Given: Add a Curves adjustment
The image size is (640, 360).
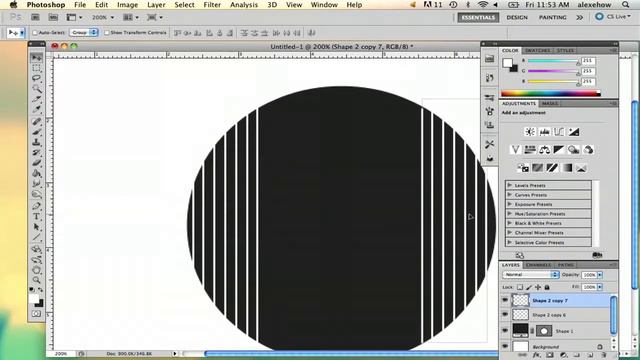Looking at the screenshot, I should click(x=559, y=132).
